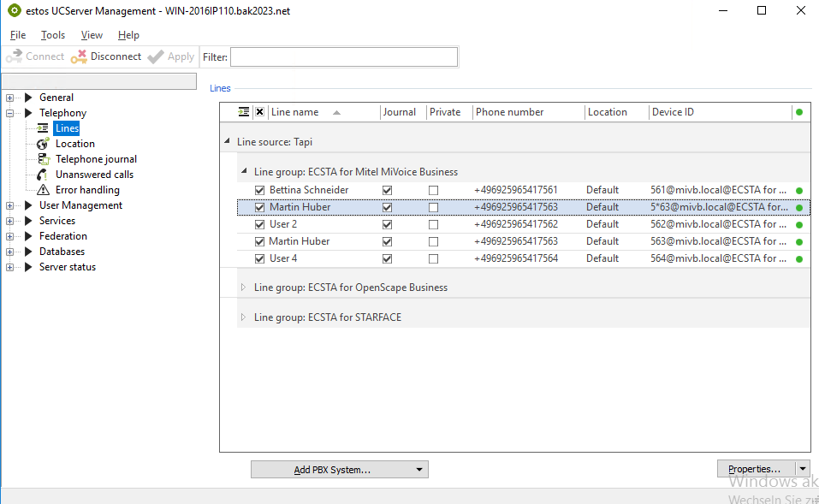
Task: Click the select-all list icon in header
Action: click(244, 112)
